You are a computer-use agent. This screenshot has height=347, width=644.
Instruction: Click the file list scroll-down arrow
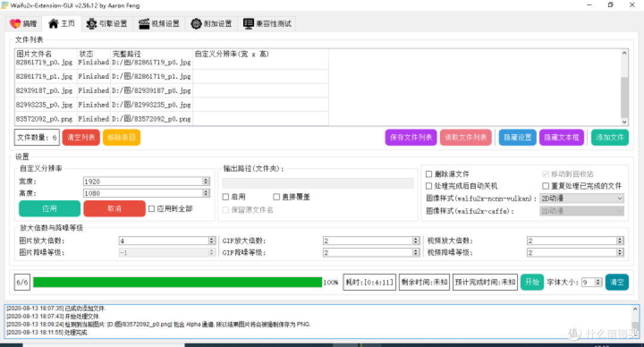pos(624,122)
